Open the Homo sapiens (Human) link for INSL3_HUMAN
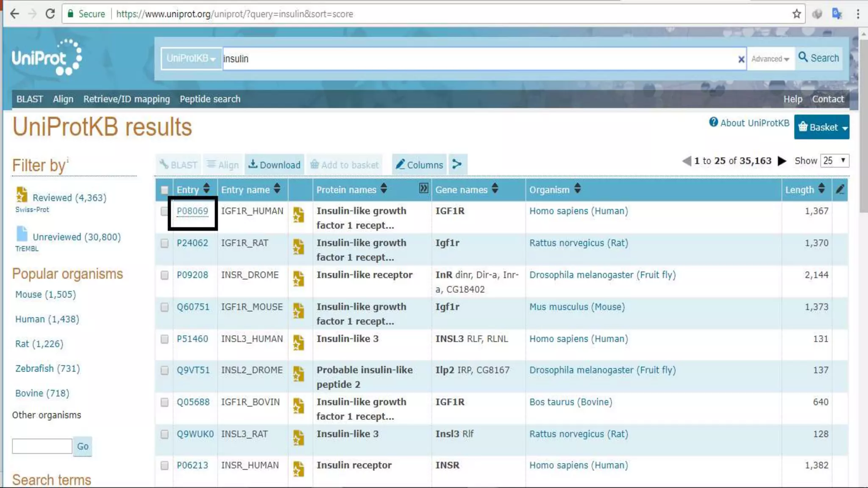This screenshot has height=488, width=868. pos(578,339)
